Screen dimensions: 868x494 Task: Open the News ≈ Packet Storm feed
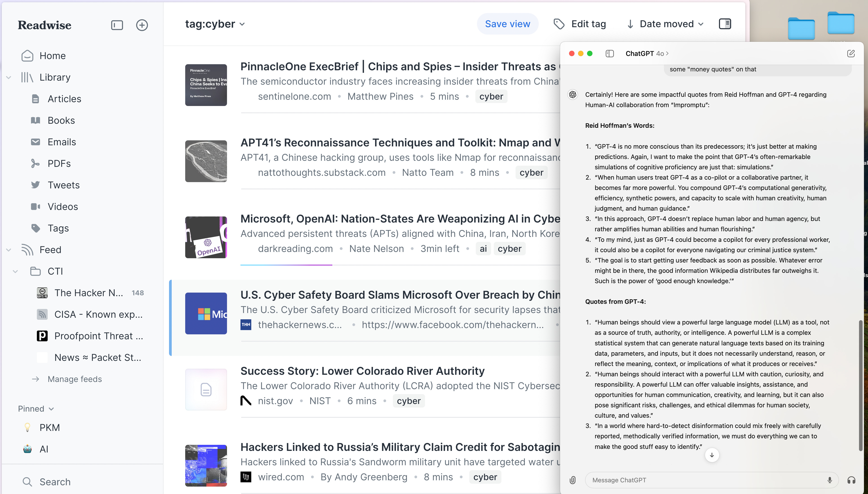tap(98, 358)
